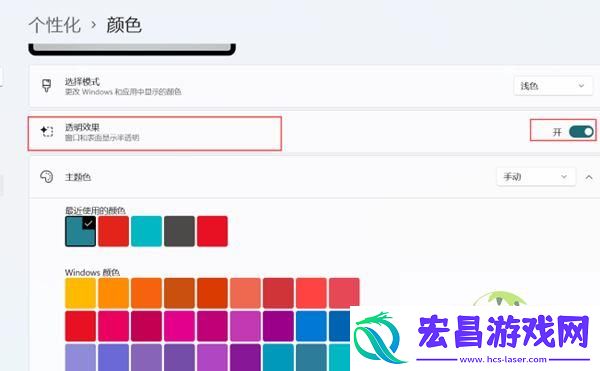Turn off the 透明效果 toggle switch
Screen dimensions: 600x371
[581, 132]
